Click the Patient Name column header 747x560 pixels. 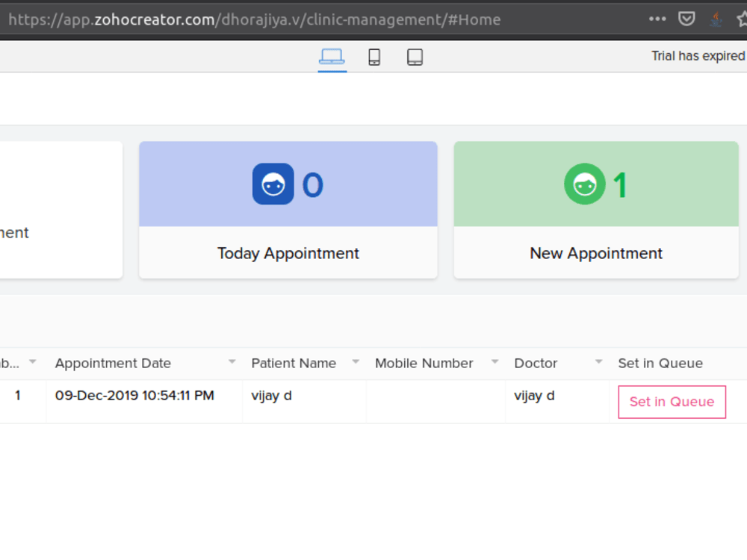[x=294, y=364]
